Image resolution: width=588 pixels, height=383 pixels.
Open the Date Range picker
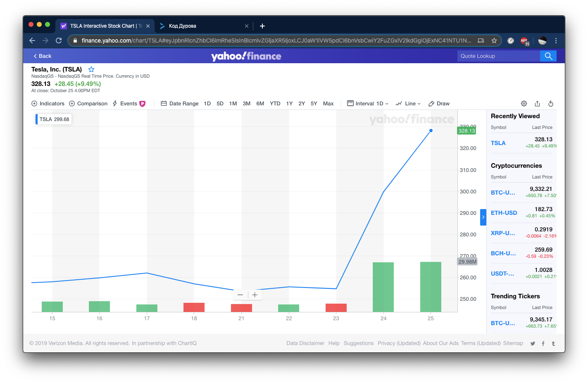pos(180,104)
